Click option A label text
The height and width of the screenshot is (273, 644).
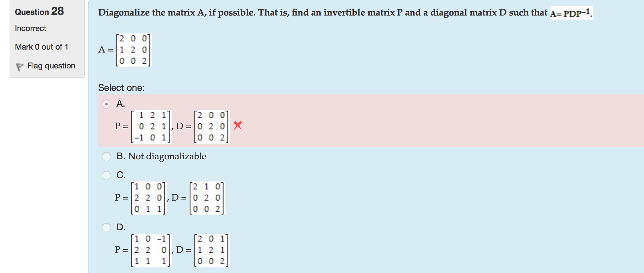pos(120,104)
